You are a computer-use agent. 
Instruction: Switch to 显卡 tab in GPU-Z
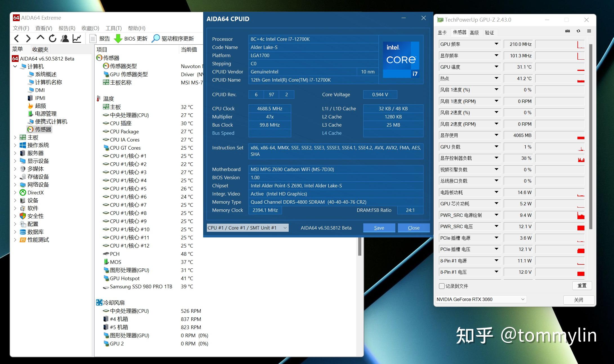click(x=442, y=33)
